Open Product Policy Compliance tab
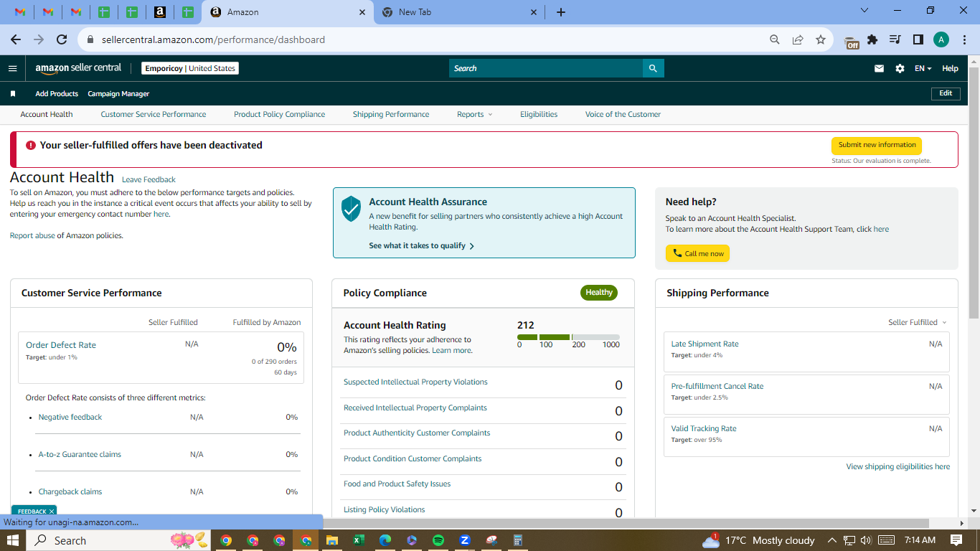This screenshot has height=551, width=980. 280,115
